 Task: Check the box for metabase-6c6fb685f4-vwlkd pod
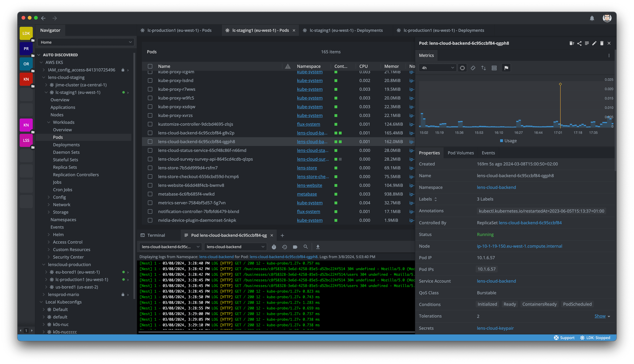point(150,194)
